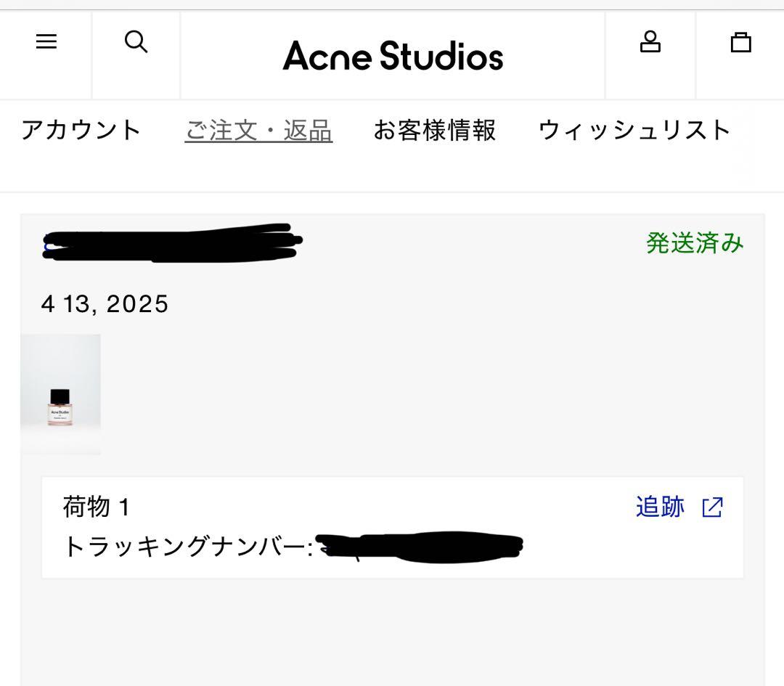The image size is (784, 686).
Task: Open the ご注文・返品 section
Action: [259, 129]
